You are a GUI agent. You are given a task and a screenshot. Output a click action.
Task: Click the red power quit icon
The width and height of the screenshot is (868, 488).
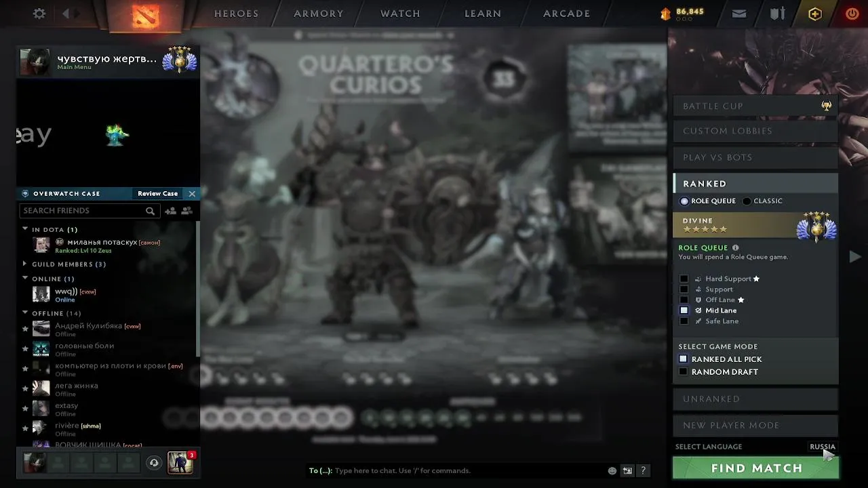click(852, 14)
